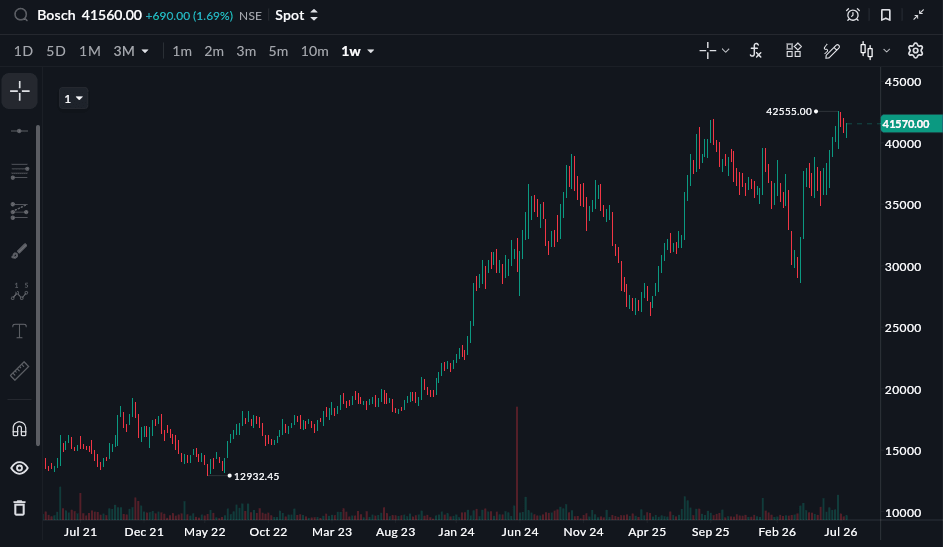Pick the brush drawing tool
Image resolution: width=943 pixels, height=547 pixels.
coord(19,251)
